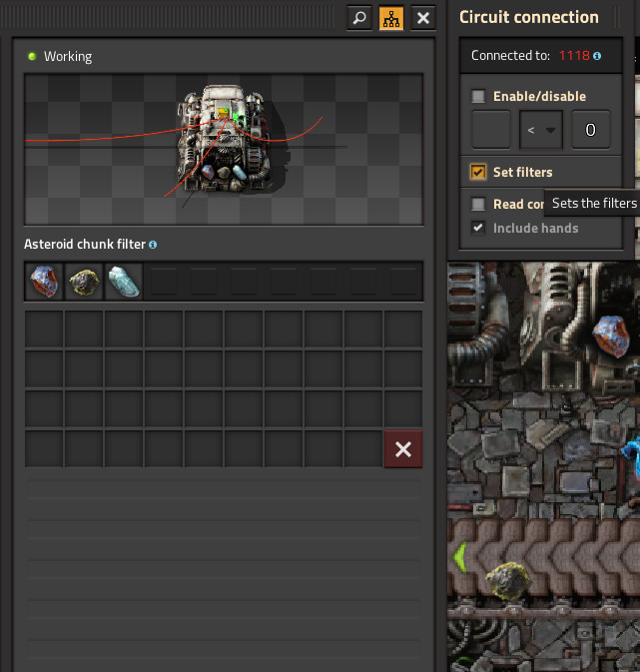Uncheck the Set filters checkbox
The image size is (640, 672).
[478, 173]
